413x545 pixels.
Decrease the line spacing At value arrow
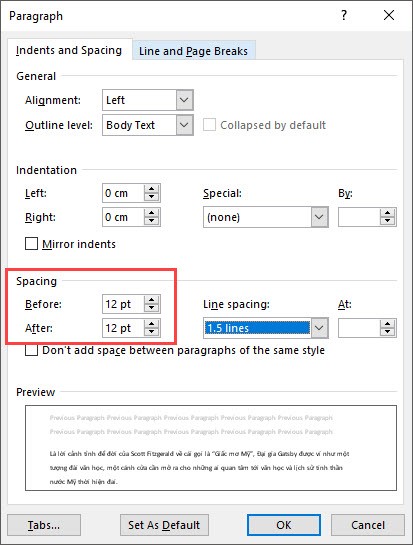tap(387, 332)
